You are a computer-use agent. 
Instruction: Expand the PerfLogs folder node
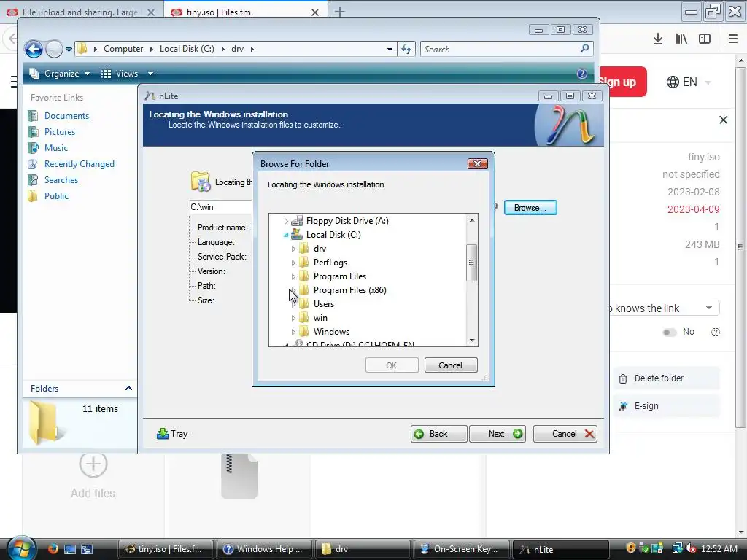293,262
